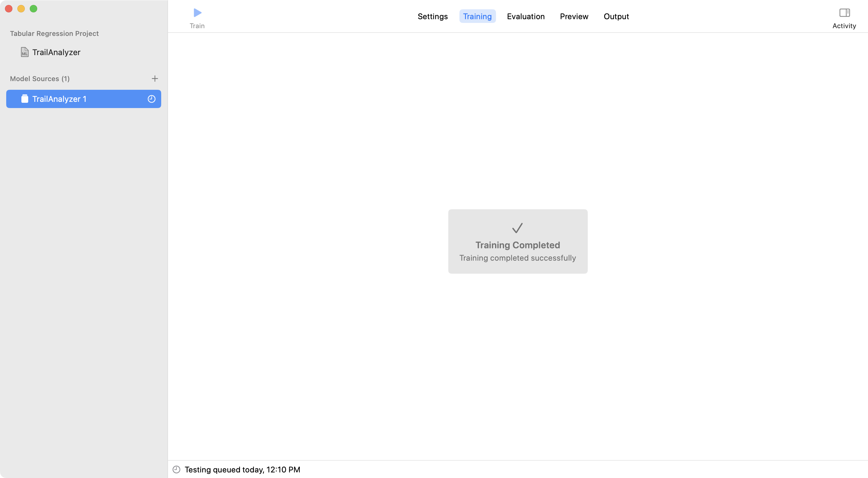Go to the Output tab
This screenshot has width=868, height=478.
(x=616, y=16)
